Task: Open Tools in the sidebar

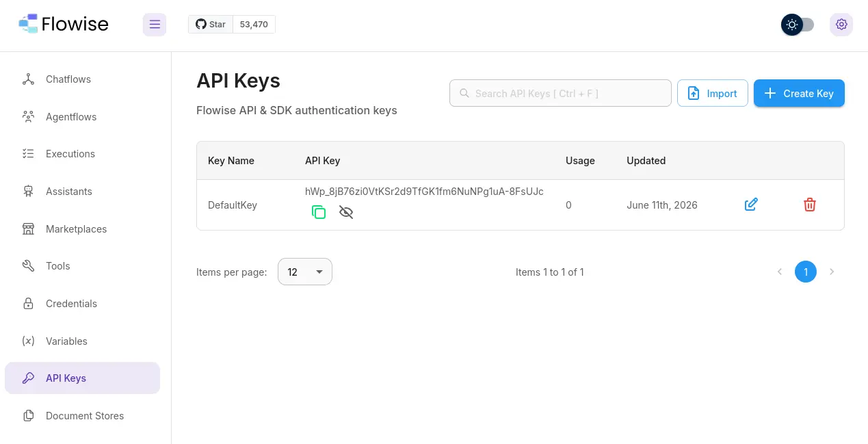Action: pyautogui.click(x=82, y=266)
